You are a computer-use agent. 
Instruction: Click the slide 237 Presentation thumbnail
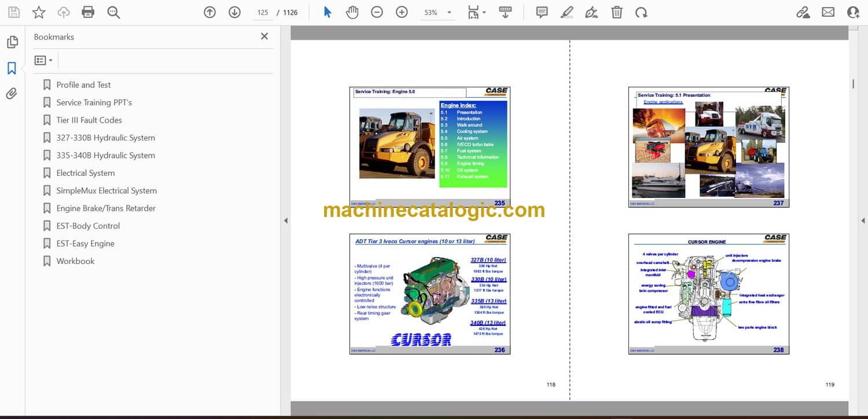pos(709,147)
